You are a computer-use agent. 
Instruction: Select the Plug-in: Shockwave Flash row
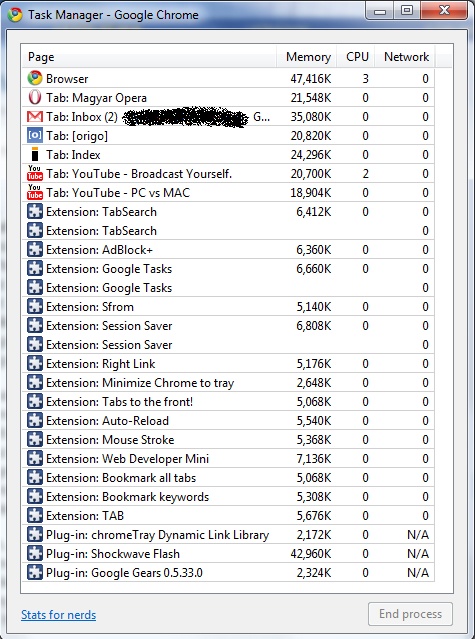[228, 553]
